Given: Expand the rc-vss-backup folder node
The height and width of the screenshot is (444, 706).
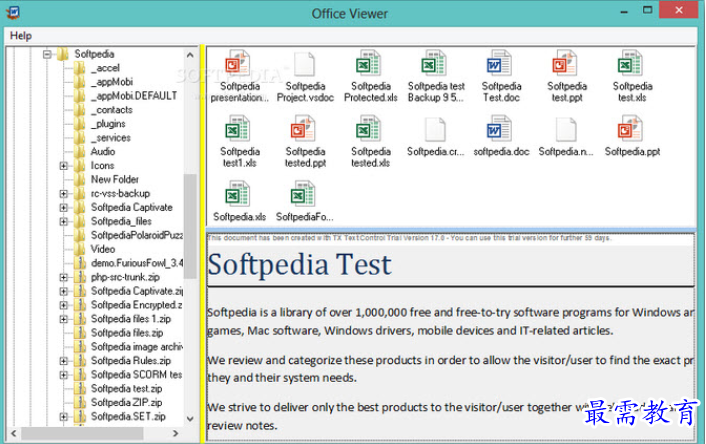Looking at the screenshot, I should pos(63,194).
